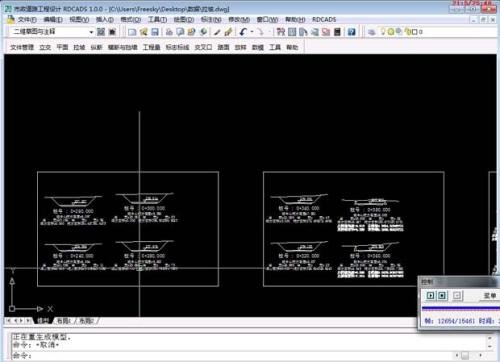Open the 绘图(D) menu
The width and height of the screenshot is (500, 362).
point(184,20)
